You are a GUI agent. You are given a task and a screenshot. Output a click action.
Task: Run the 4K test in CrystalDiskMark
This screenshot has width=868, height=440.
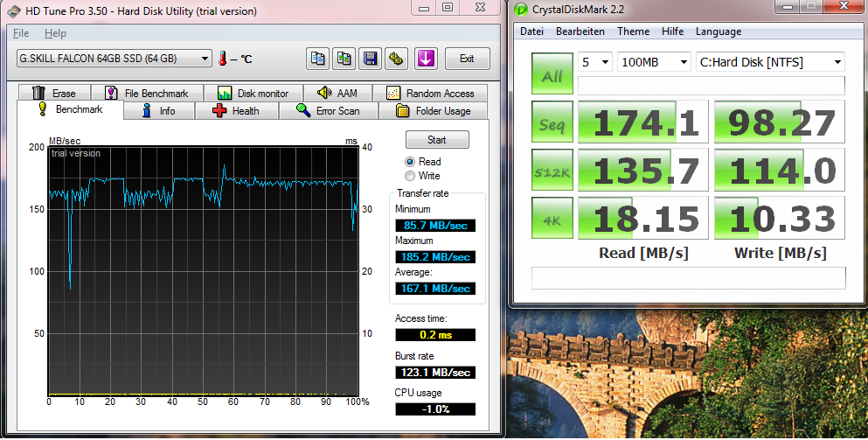pos(552,219)
